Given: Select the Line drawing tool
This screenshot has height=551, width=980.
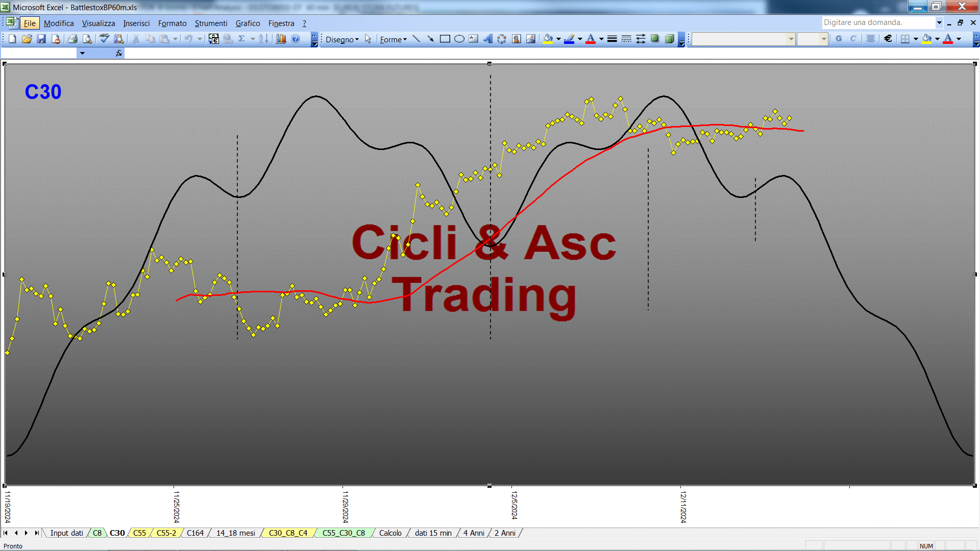Looking at the screenshot, I should click(x=416, y=39).
